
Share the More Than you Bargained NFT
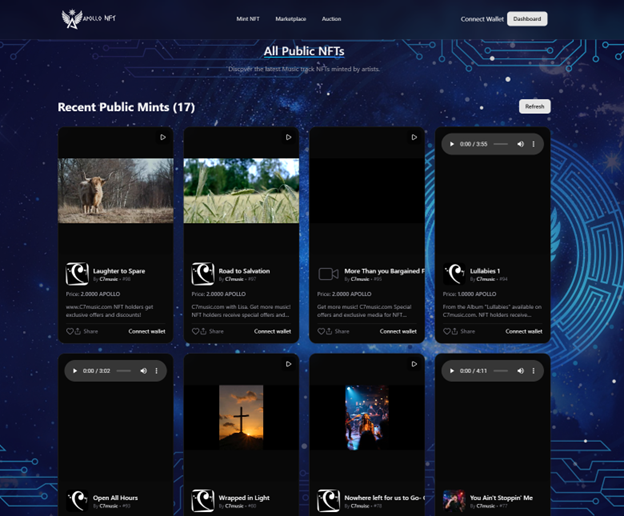[x=338, y=331]
